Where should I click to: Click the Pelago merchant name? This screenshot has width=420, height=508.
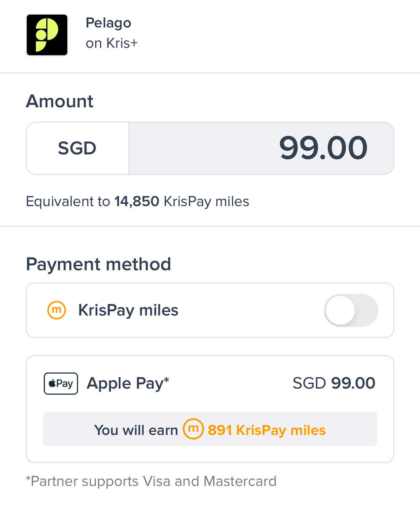(108, 23)
